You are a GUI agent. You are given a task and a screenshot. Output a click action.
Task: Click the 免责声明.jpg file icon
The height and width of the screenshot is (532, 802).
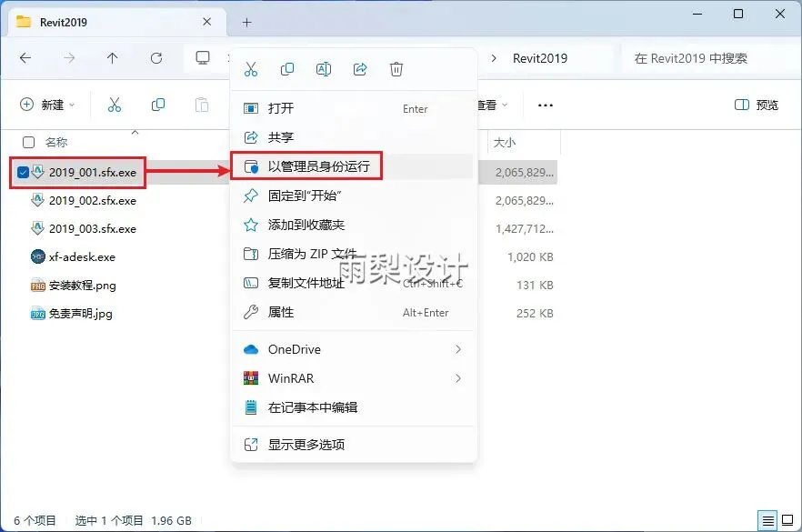[x=38, y=314]
